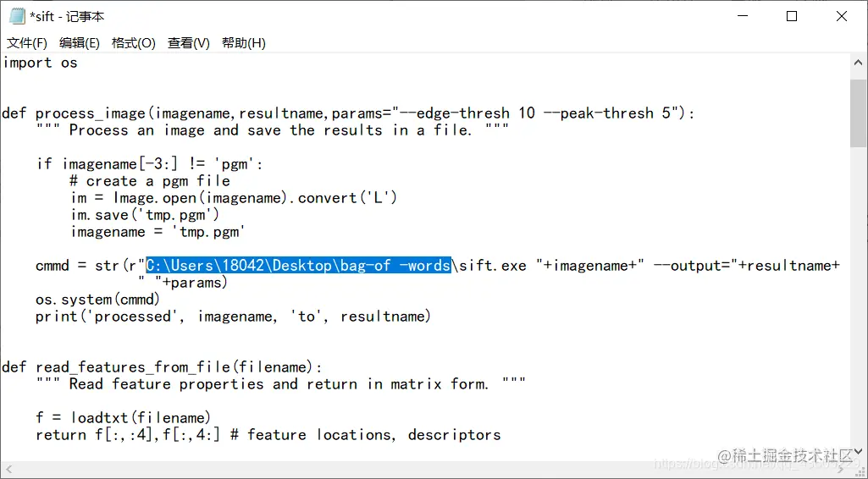Click the horizontal scrollbar right arrow
Image resolution: width=868 pixels, height=479 pixels.
pyautogui.click(x=840, y=469)
